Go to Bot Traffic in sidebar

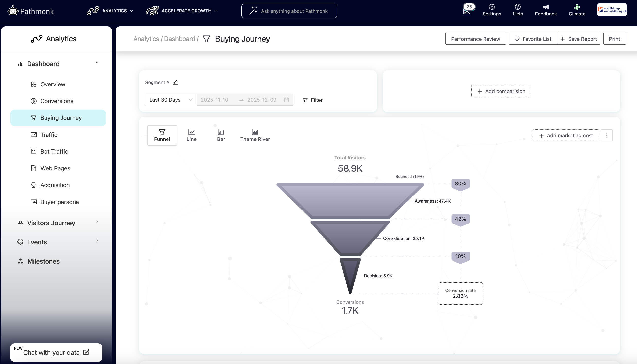(54, 152)
